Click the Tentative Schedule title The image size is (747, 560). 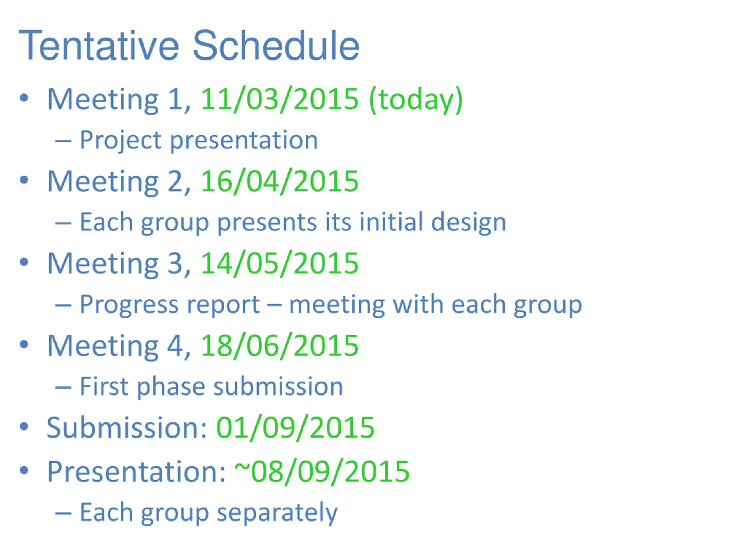click(189, 45)
